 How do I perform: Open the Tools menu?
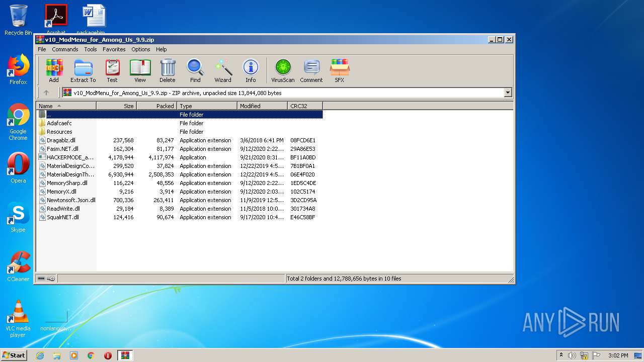pos(91,49)
